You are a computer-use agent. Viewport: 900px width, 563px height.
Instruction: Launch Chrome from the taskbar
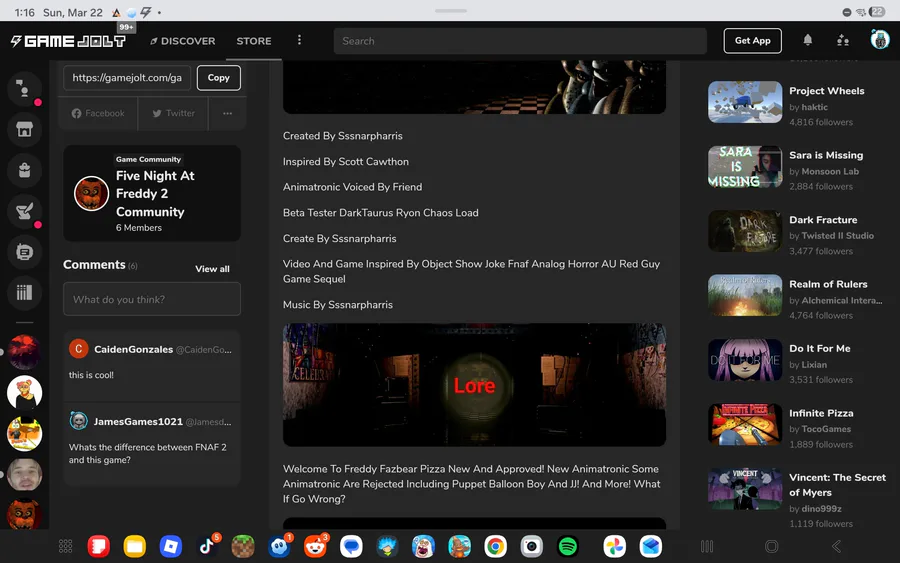point(495,546)
